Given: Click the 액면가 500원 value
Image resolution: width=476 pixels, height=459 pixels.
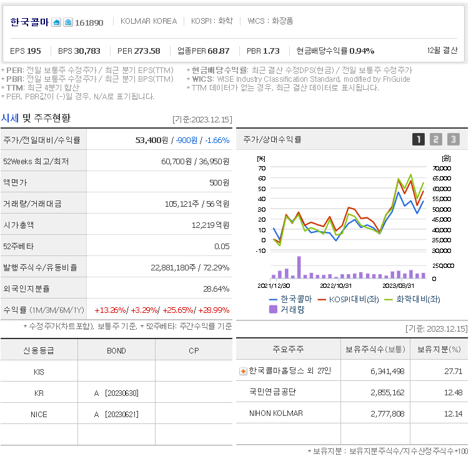Looking at the screenshot, I should (x=219, y=182).
